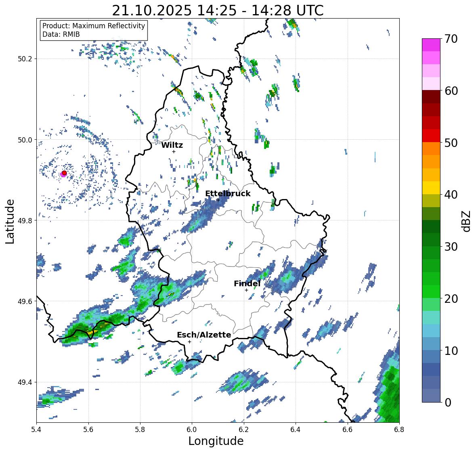This screenshot has width=476, height=451.
Task: Click latitude tick 49.6
Action: click(x=25, y=301)
